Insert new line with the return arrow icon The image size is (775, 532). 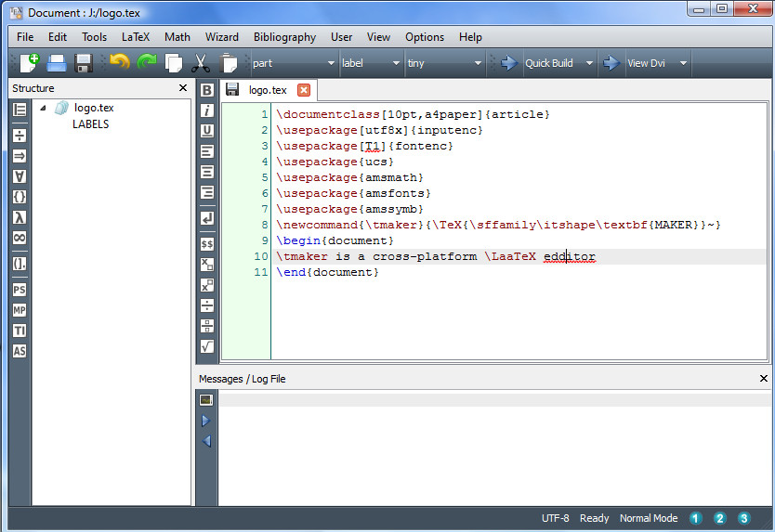click(x=207, y=218)
